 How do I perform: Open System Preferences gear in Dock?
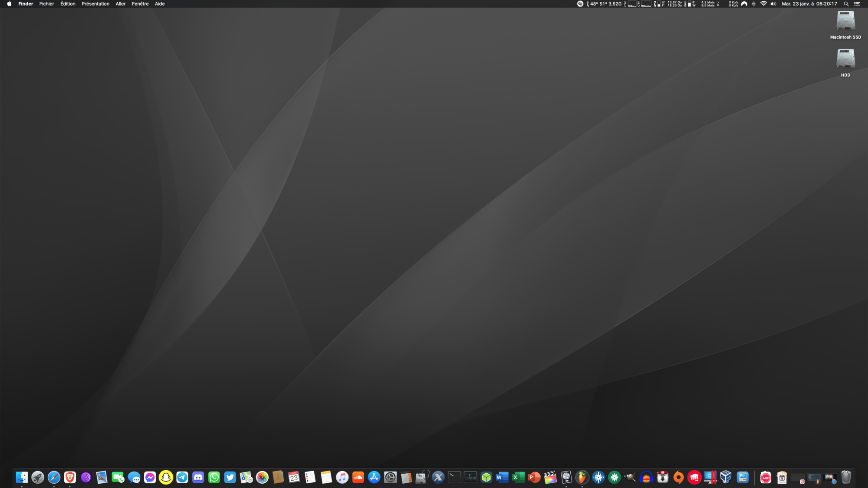coord(390,478)
